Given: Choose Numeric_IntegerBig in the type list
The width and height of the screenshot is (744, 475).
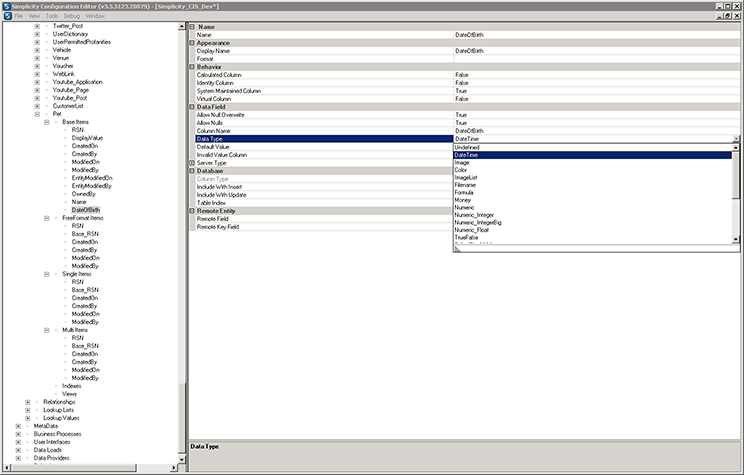Looking at the screenshot, I should pyautogui.click(x=593, y=223).
